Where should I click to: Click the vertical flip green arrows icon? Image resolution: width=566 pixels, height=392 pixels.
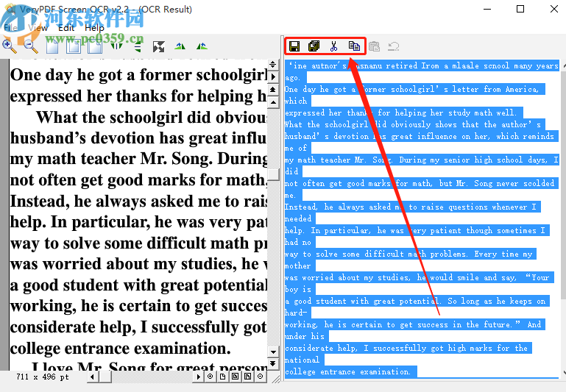click(138, 46)
